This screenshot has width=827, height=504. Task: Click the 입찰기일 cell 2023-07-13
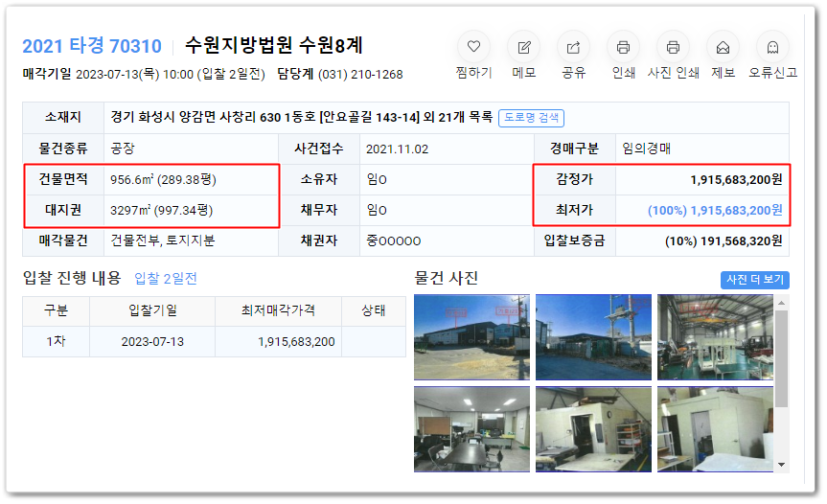[152, 342]
